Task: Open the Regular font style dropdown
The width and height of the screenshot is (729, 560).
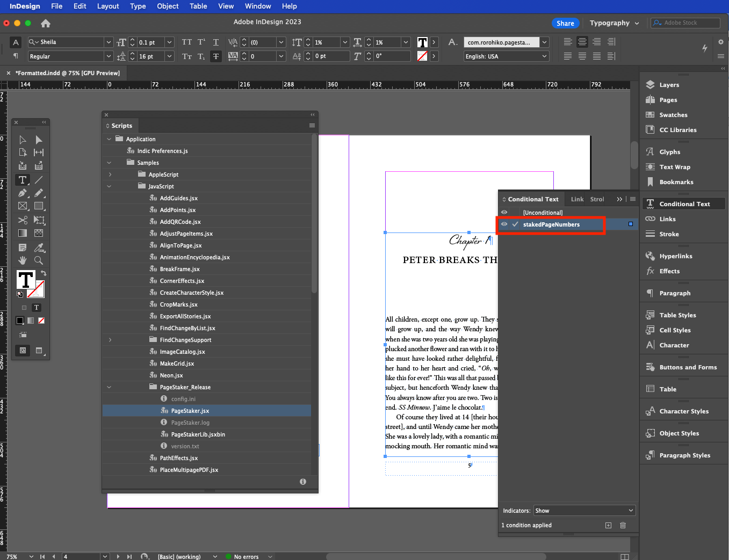Action: point(109,56)
